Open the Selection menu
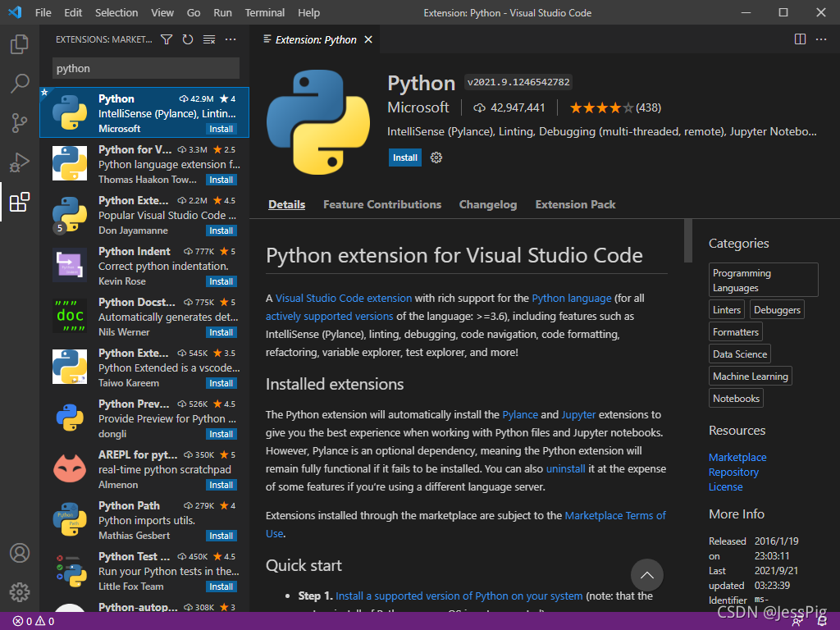Screen dimensions: 840x630 pyautogui.click(x=116, y=12)
